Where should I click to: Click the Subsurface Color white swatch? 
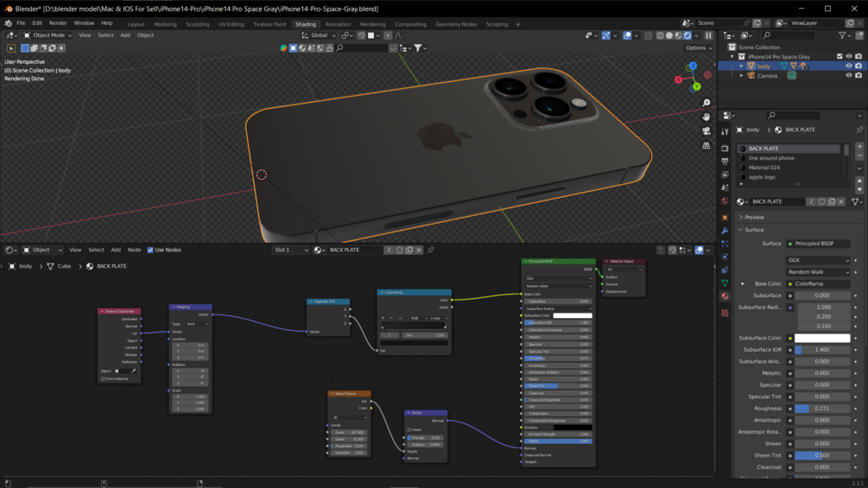tap(822, 338)
